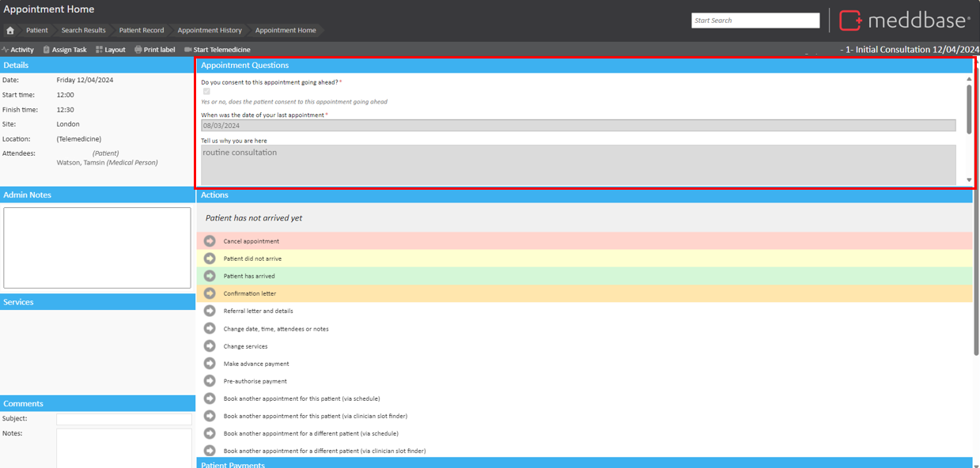Image resolution: width=980 pixels, height=468 pixels.
Task: Start Telemedicine via camera icon
Action: point(188,50)
